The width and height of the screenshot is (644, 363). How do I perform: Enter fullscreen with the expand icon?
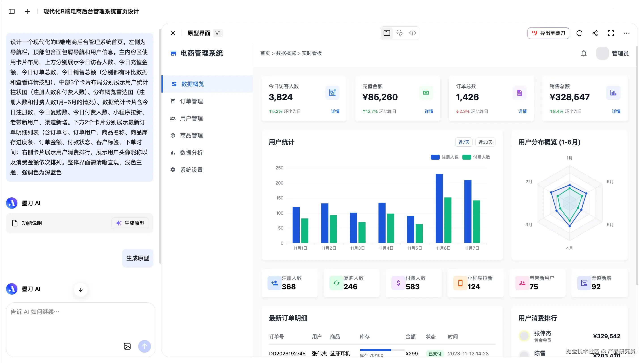coord(611,33)
